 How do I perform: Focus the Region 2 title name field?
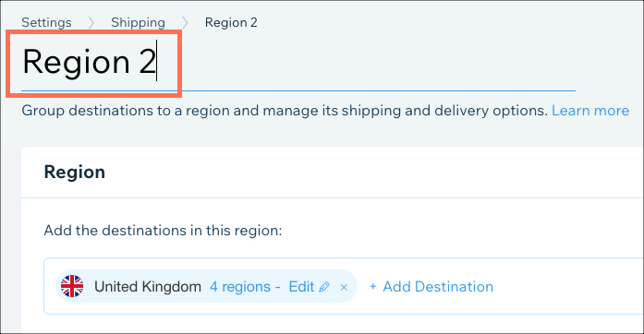point(298,63)
